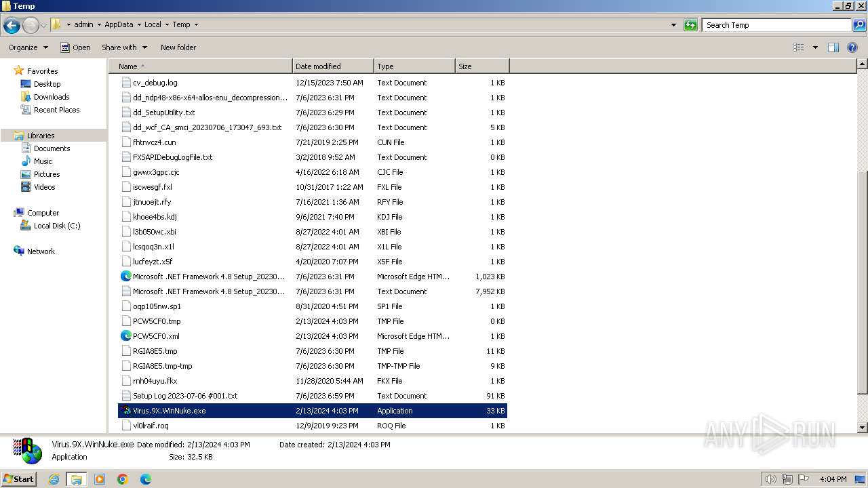The width and height of the screenshot is (868, 488).
Task: Launch Microsoft Edge from the taskbar
Action: tap(145, 479)
